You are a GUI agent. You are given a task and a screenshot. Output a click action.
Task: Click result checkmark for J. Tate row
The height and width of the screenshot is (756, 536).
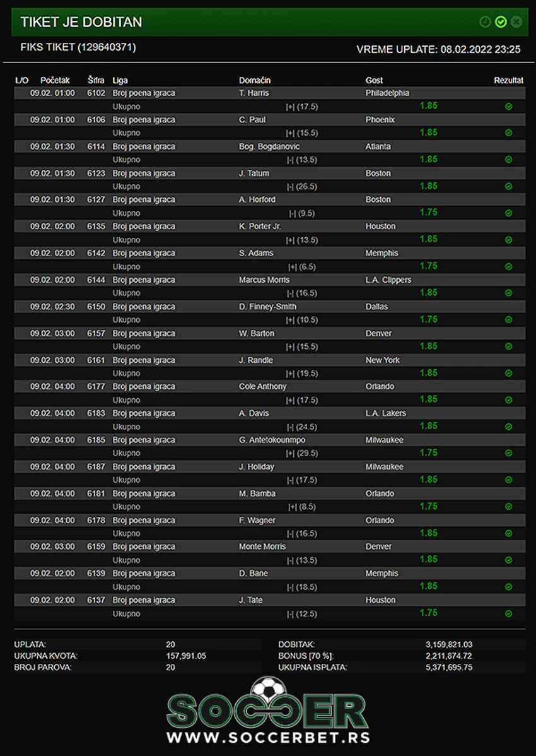(x=508, y=614)
